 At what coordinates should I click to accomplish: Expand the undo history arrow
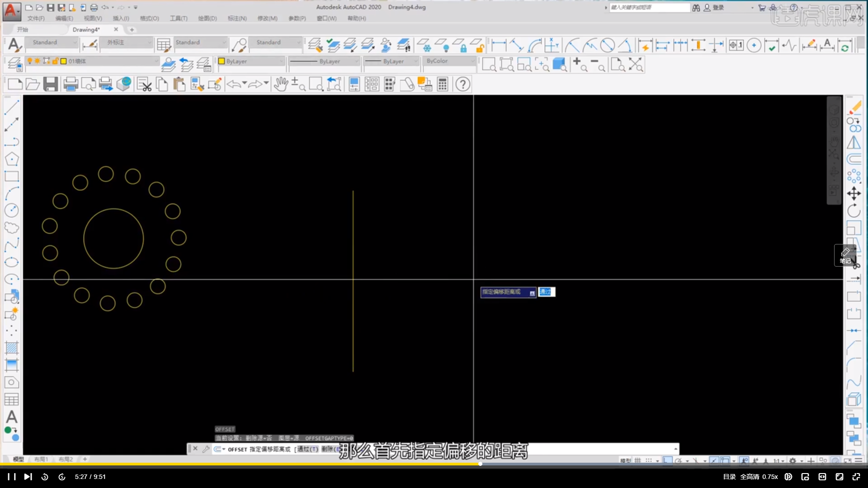pyautogui.click(x=245, y=84)
